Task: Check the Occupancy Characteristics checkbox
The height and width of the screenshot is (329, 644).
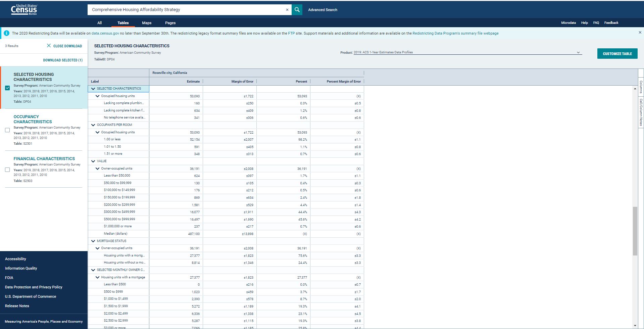Action: coord(7,130)
